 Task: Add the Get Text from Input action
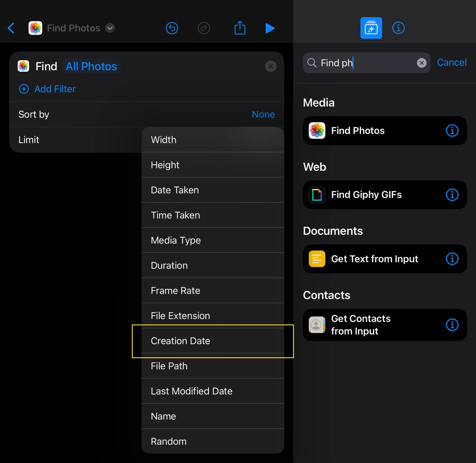385,259
